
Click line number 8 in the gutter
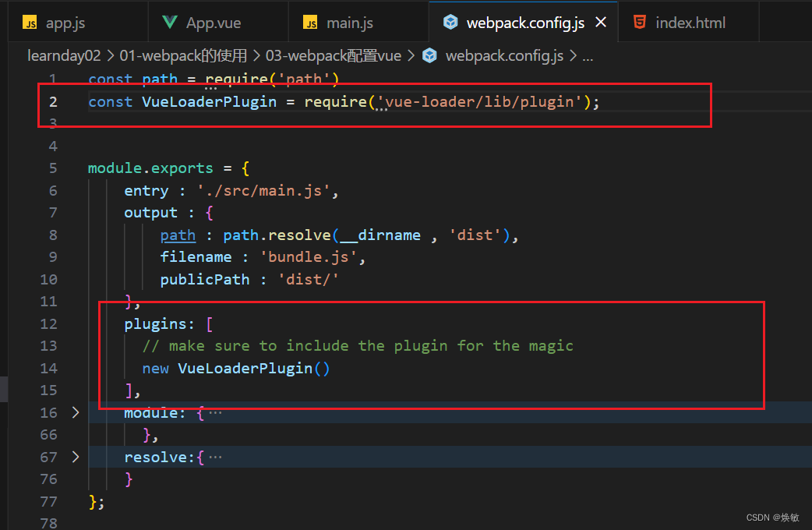click(x=52, y=235)
